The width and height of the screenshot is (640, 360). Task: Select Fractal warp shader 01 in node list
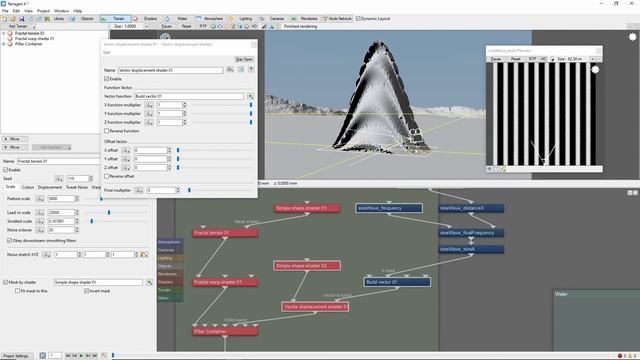34,38
